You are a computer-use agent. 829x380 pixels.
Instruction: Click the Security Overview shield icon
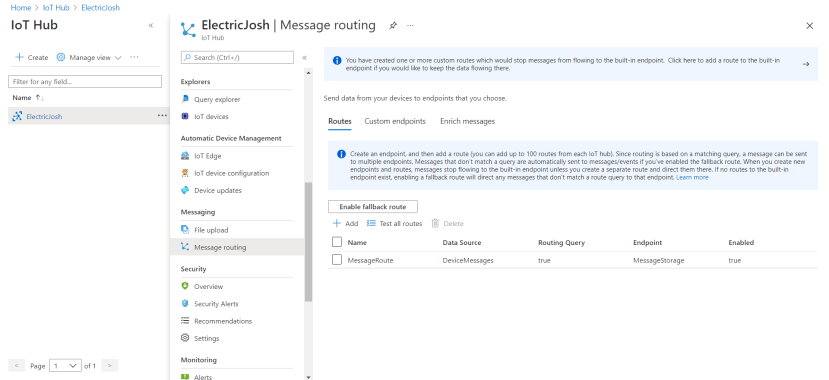pyautogui.click(x=185, y=286)
